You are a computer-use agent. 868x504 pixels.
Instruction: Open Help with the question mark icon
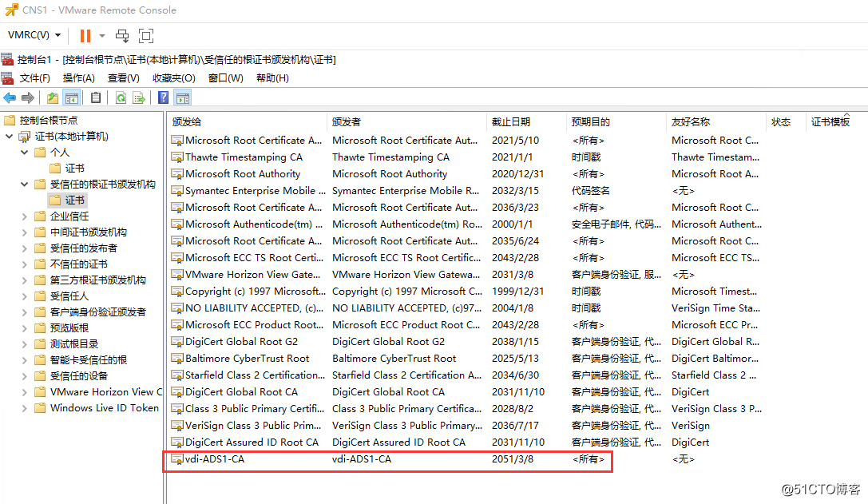click(164, 98)
